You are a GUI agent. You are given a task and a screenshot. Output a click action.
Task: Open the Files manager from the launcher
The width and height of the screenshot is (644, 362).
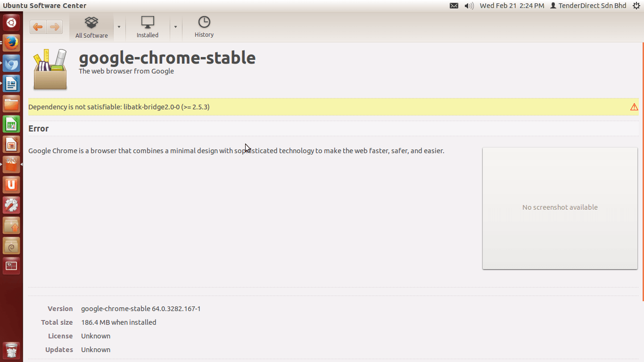(11, 104)
